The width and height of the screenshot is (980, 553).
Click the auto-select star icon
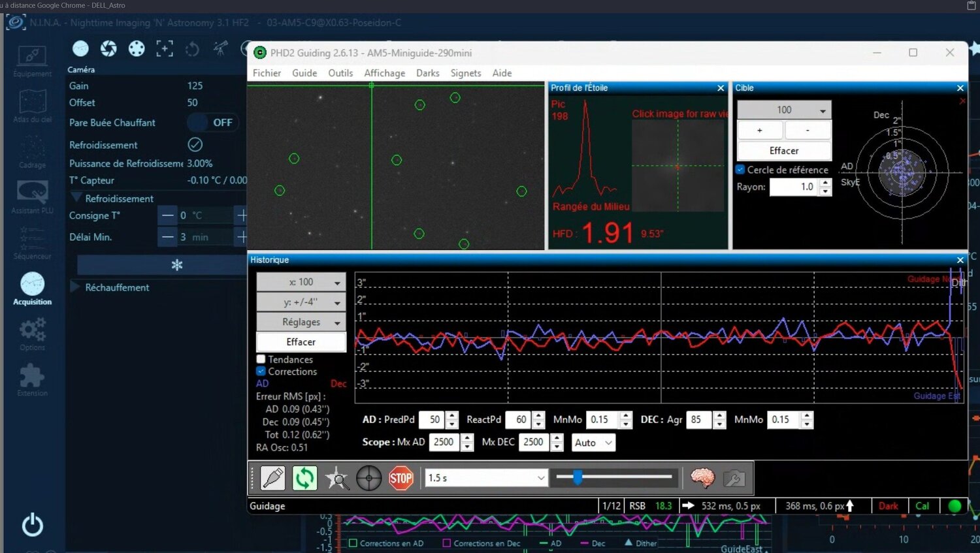(x=337, y=478)
